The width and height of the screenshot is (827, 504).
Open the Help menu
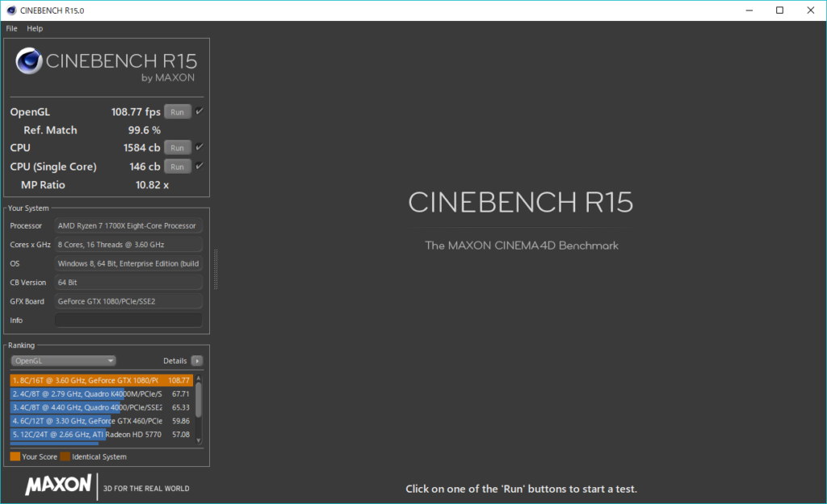click(35, 28)
